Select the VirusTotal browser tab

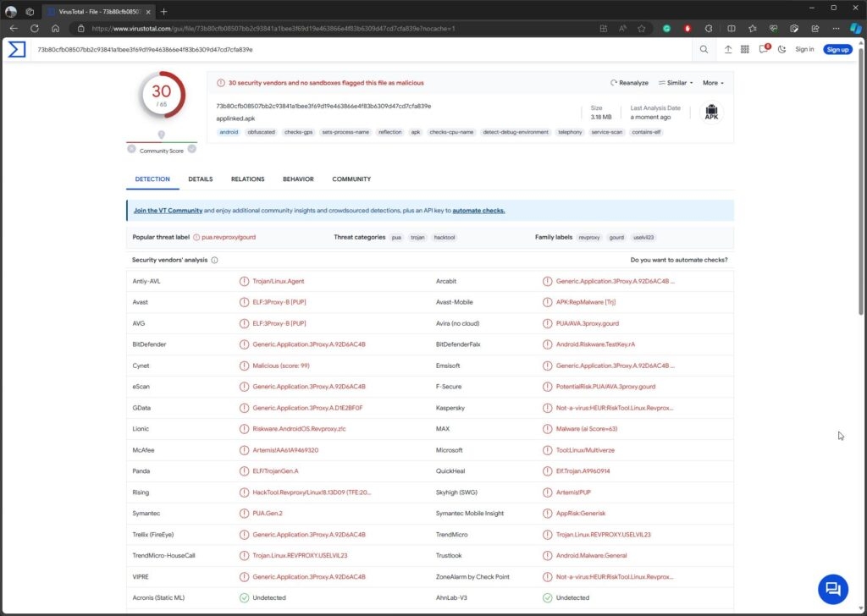[100, 12]
